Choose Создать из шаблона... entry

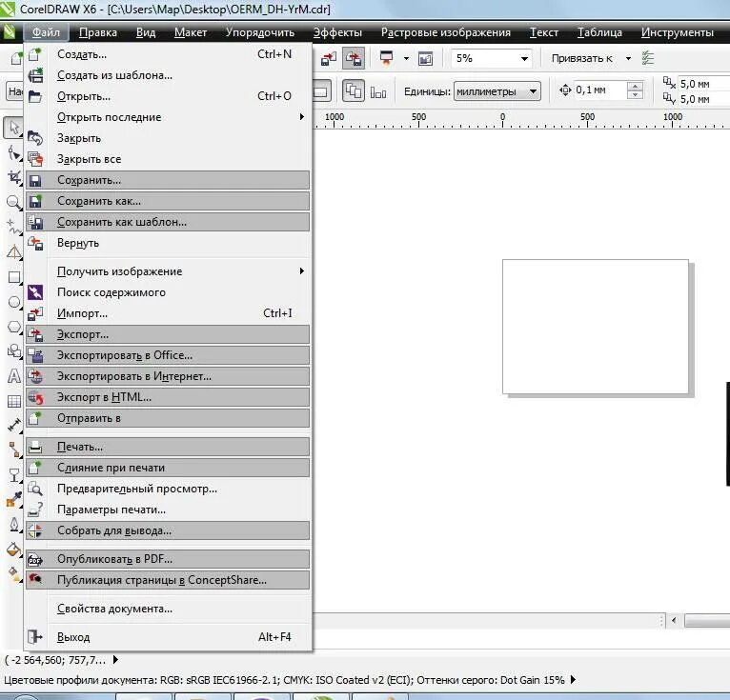(x=168, y=75)
